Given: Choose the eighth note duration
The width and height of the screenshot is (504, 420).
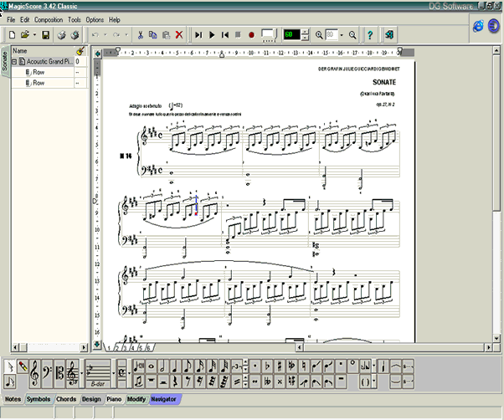Looking at the screenshot, I should (x=188, y=366).
